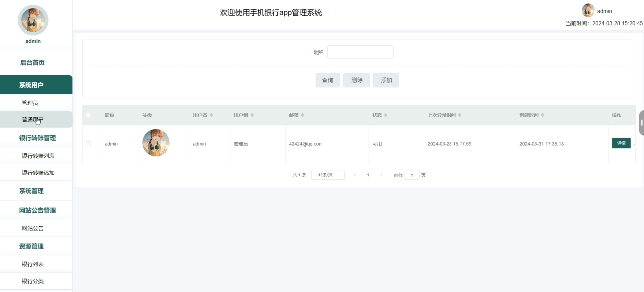644x292 pixels.
Task: Tick the checkbox for the admin row
Action: pyautogui.click(x=89, y=144)
